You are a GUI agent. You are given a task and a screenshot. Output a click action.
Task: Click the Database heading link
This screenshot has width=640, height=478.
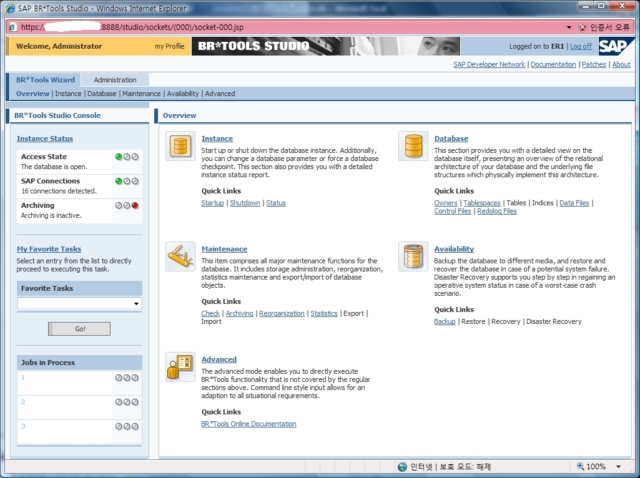pos(451,139)
